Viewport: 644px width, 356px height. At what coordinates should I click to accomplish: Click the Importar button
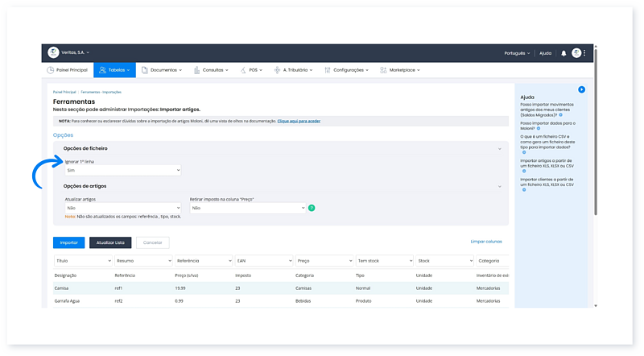[x=68, y=242]
